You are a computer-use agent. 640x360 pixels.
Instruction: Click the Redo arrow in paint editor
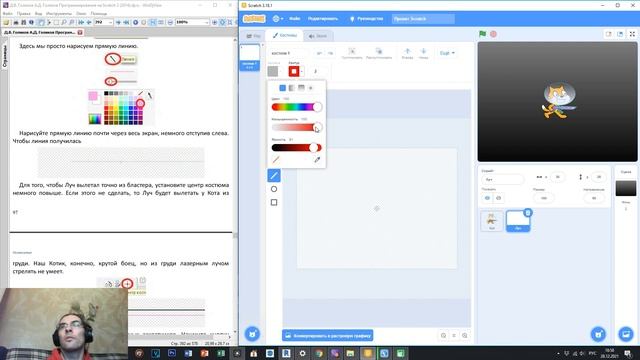(x=330, y=53)
